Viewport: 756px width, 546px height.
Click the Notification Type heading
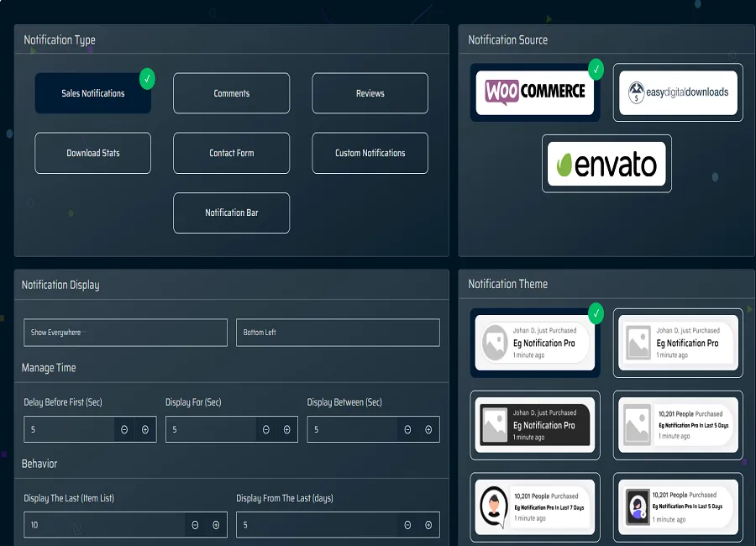coord(60,40)
